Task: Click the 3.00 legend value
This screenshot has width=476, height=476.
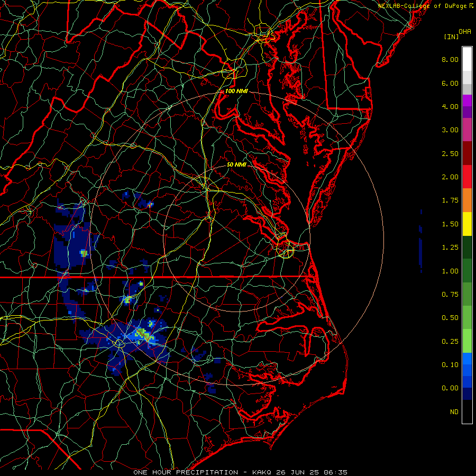Action: (x=450, y=130)
